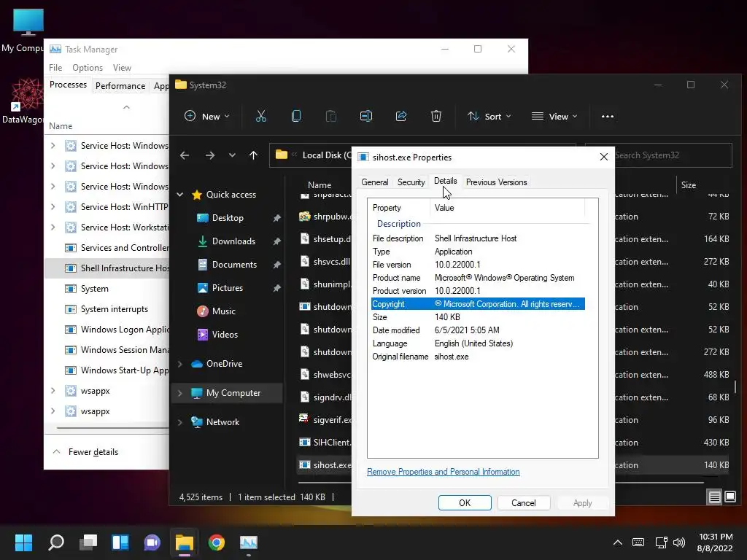The height and width of the screenshot is (560, 747).
Task: Click Cancel in Properties dialog
Action: tap(524, 503)
